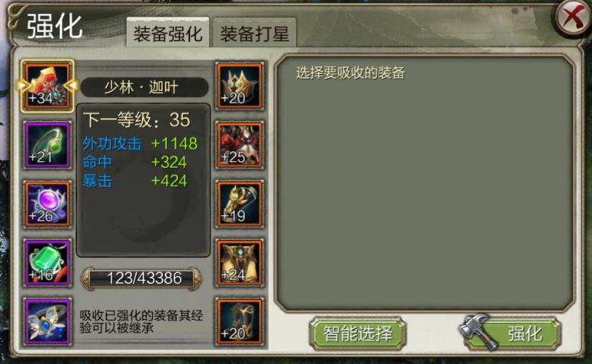This screenshot has width=592, height=364.
Task: Click the 强化 hammer enhance button
Action: (x=510, y=333)
